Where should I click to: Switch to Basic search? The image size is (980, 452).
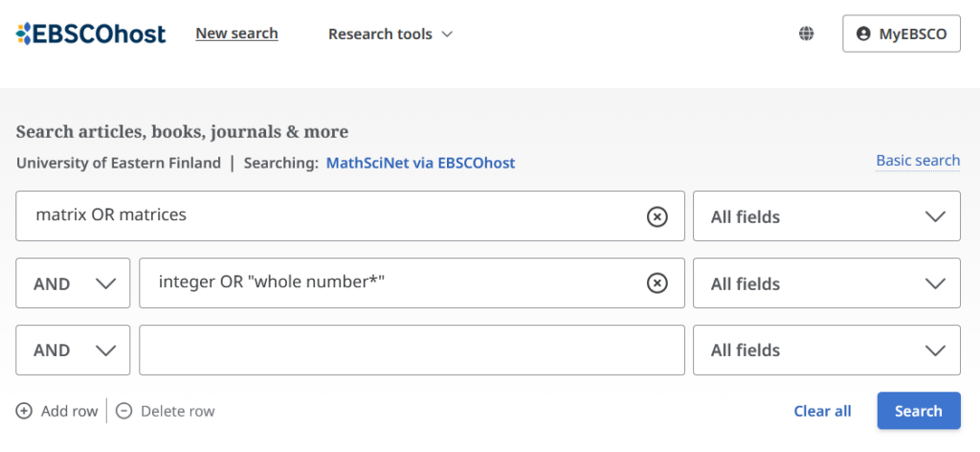click(918, 161)
